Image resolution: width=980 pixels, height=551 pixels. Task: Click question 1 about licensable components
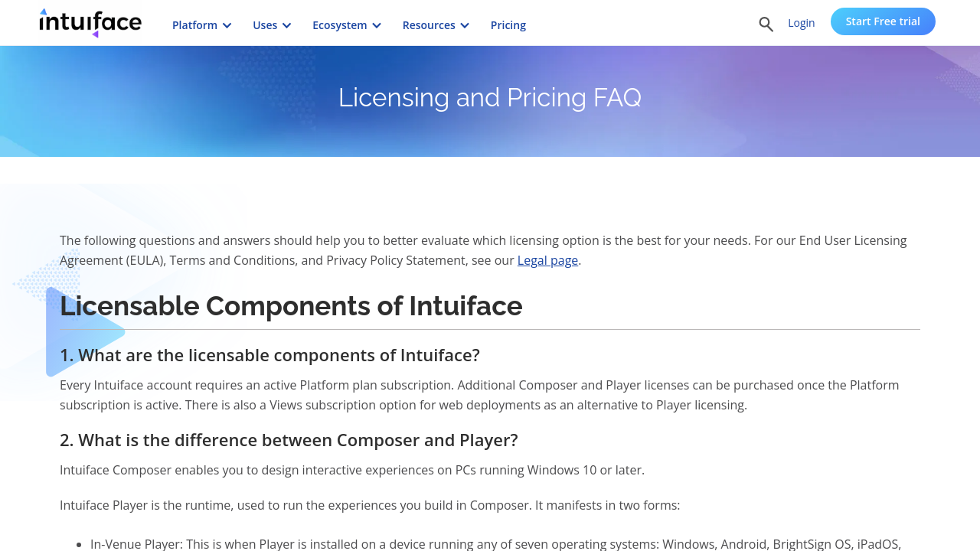click(269, 355)
